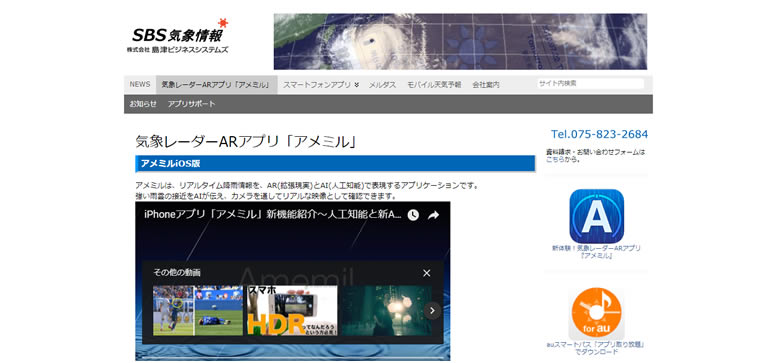Screen dimensions: 779x363
Task: Play the スマホ HDR video thumbnail
Action: click(292, 310)
